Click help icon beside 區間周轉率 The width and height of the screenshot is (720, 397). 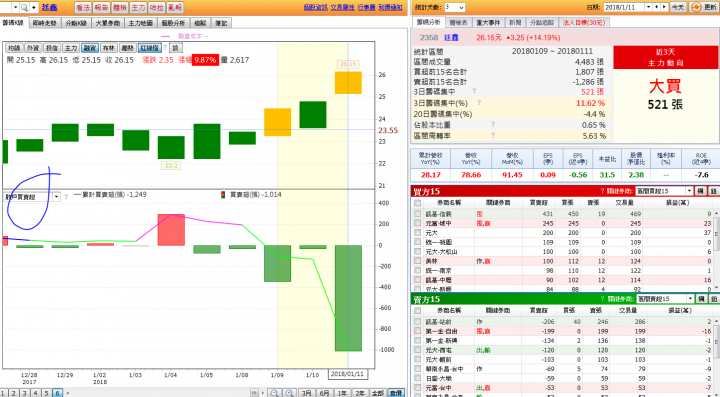493,135
